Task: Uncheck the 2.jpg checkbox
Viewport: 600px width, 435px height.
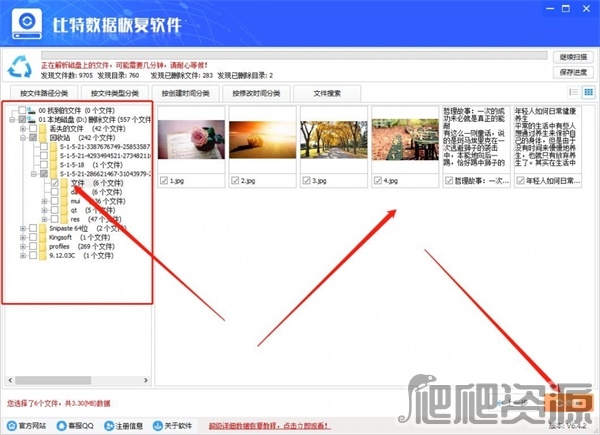Action: tap(235, 181)
